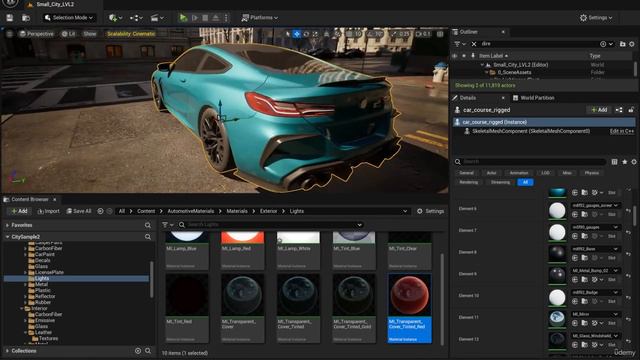Toggle favorites star filter in Details

tap(624, 162)
